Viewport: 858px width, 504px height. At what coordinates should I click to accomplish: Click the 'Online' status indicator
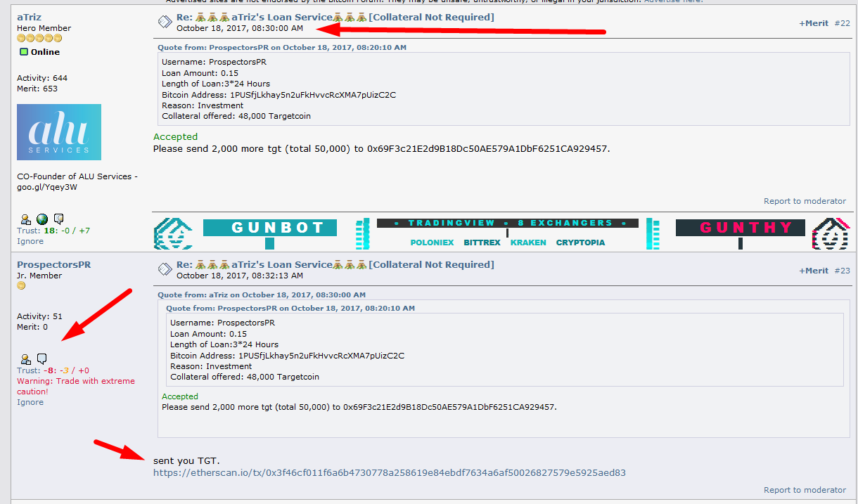click(x=39, y=52)
